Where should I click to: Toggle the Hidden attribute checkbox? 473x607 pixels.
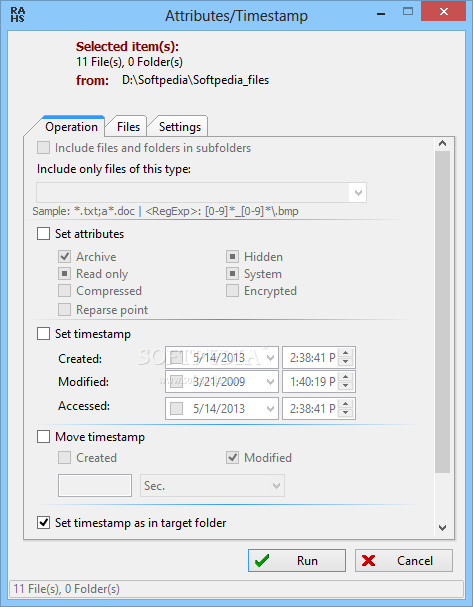232,256
